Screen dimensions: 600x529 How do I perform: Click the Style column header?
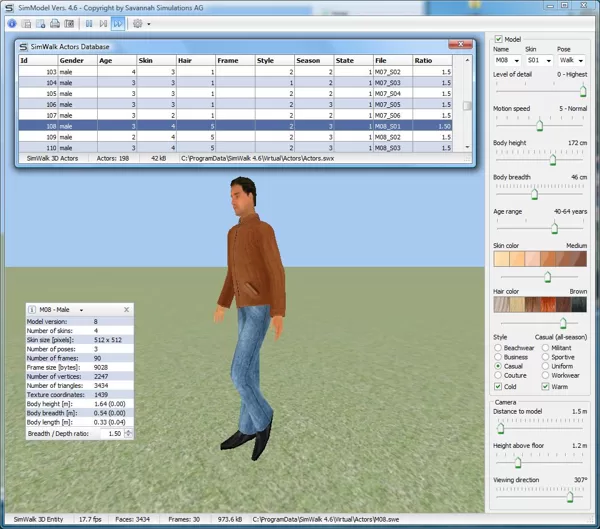tap(274, 60)
